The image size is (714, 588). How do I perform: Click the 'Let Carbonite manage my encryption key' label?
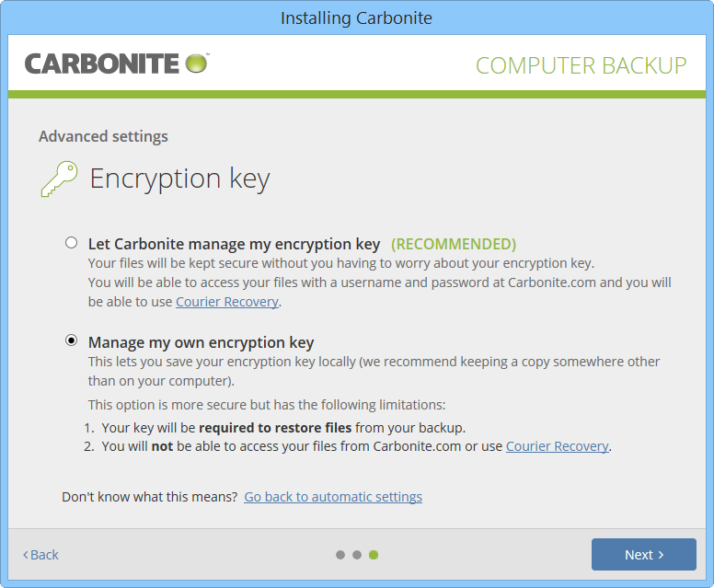pyautogui.click(x=234, y=244)
